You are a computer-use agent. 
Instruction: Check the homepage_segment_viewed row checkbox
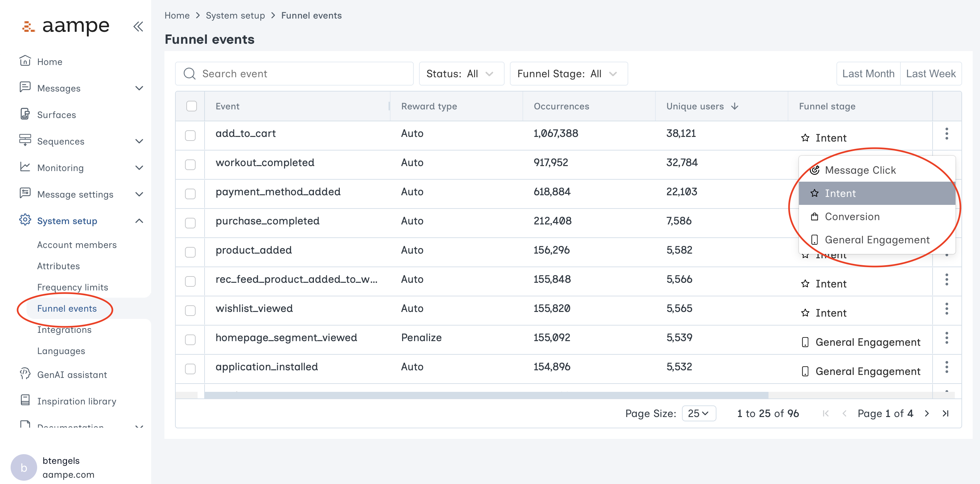tap(190, 340)
